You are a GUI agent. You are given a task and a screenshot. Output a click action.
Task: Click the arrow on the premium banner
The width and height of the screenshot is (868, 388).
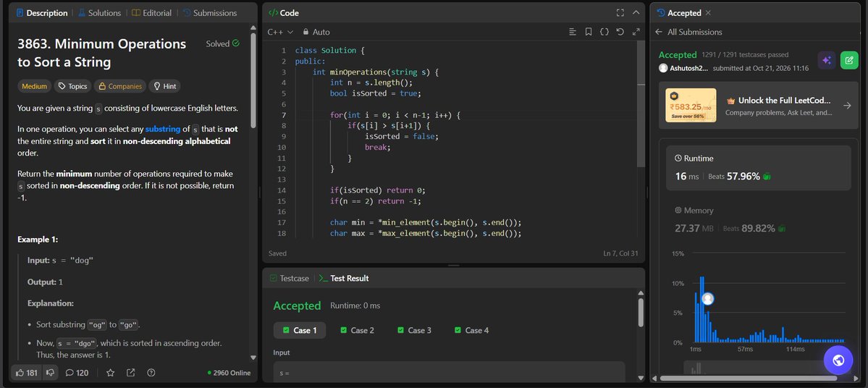pyautogui.click(x=847, y=105)
